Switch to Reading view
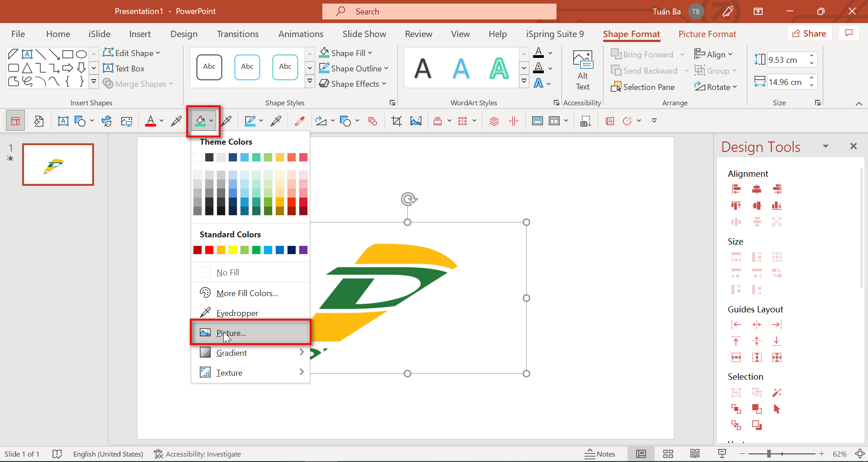Viewport: 868px width, 462px height. coord(695,454)
